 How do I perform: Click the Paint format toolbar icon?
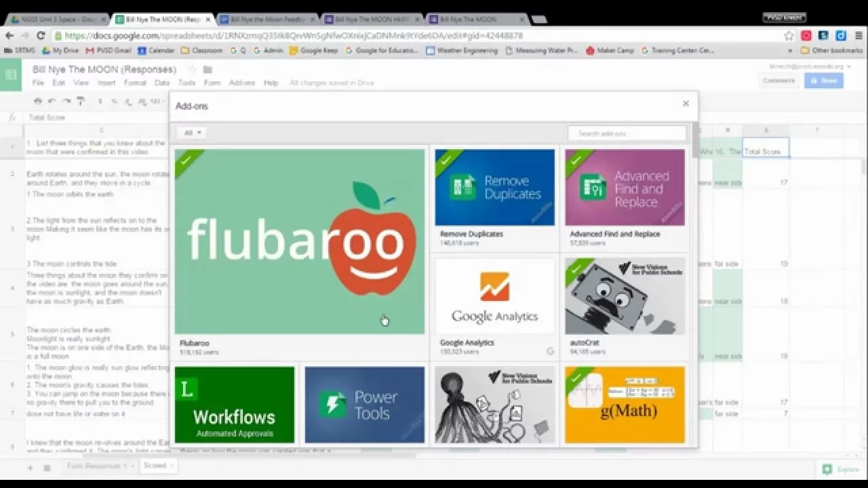(81, 102)
